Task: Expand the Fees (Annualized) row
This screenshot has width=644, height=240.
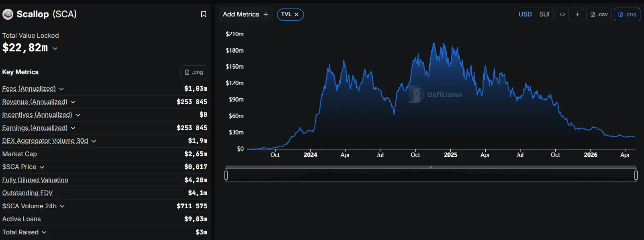Action: tap(61, 89)
